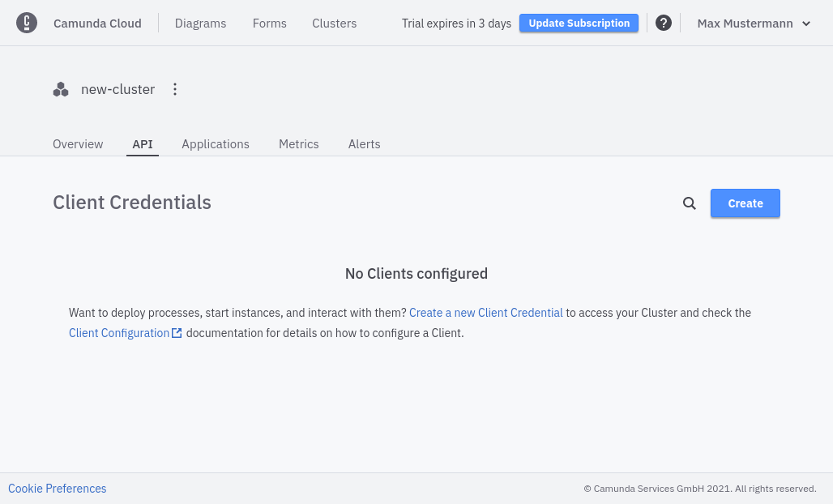
Task: Open the three-dot cluster options menu
Action: 175,89
